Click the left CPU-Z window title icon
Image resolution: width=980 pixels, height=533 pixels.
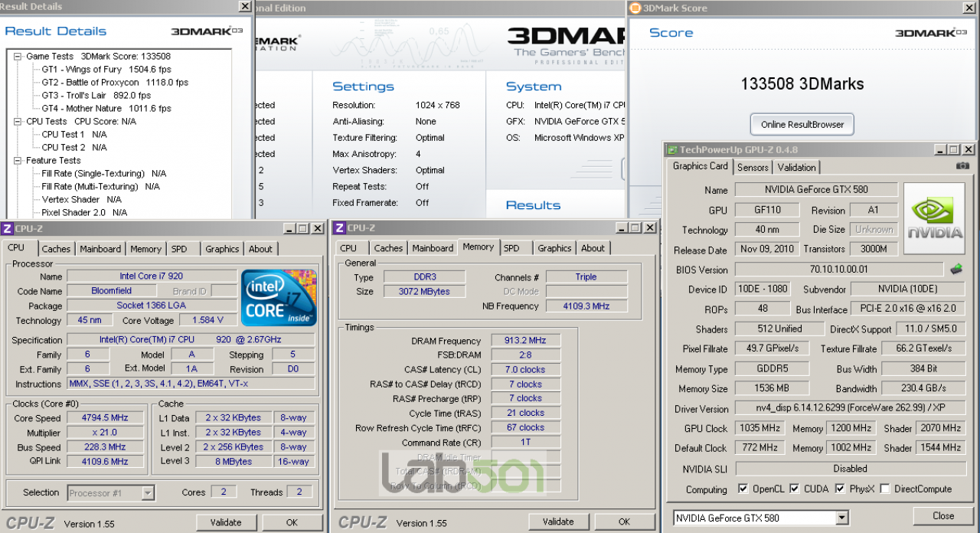7,227
